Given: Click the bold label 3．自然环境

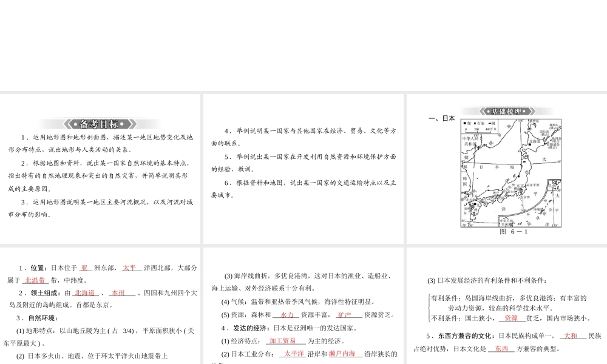Looking at the screenshot, I should [37, 318].
